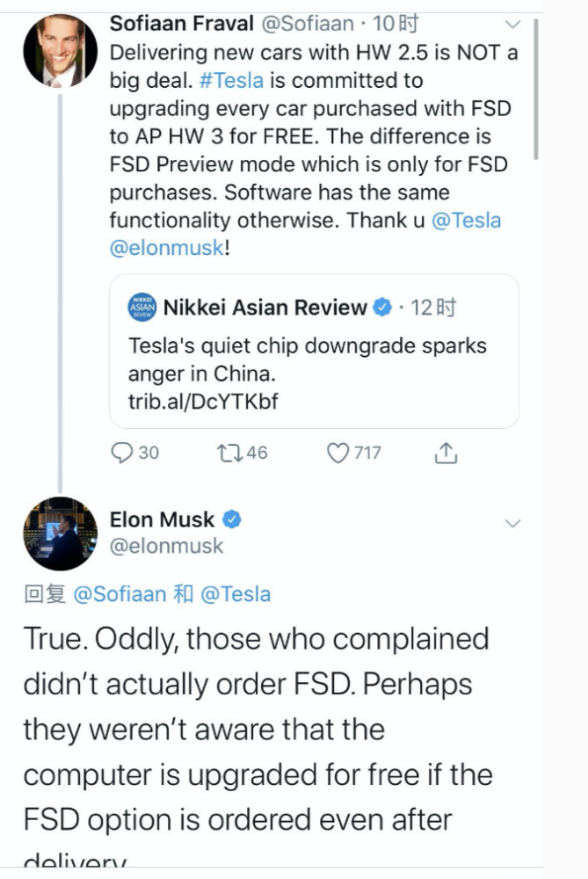Expand Elon Musk tweet options chevron
Image resolution: width=588 pixels, height=879 pixels.
[512, 524]
